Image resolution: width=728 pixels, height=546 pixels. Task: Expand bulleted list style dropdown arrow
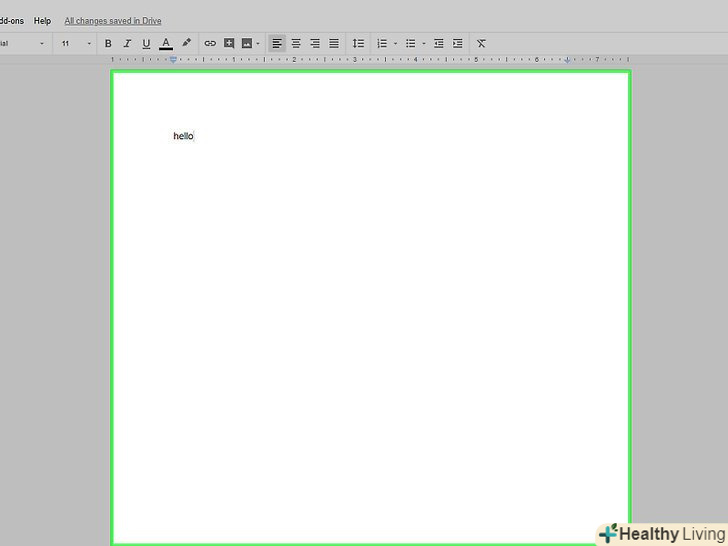tap(423, 44)
